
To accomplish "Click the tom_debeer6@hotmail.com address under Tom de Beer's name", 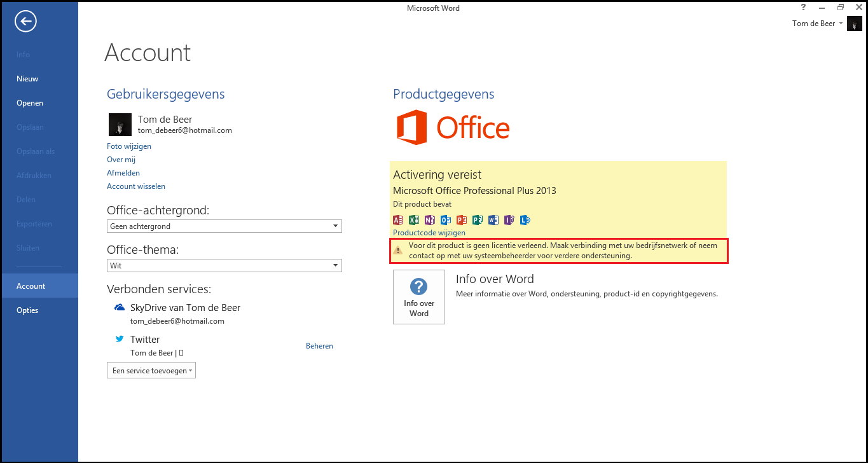I will pos(185,130).
